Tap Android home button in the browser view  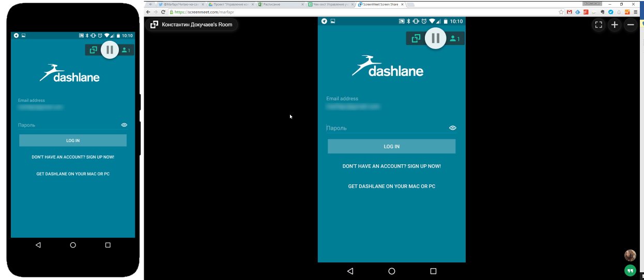(x=392, y=271)
